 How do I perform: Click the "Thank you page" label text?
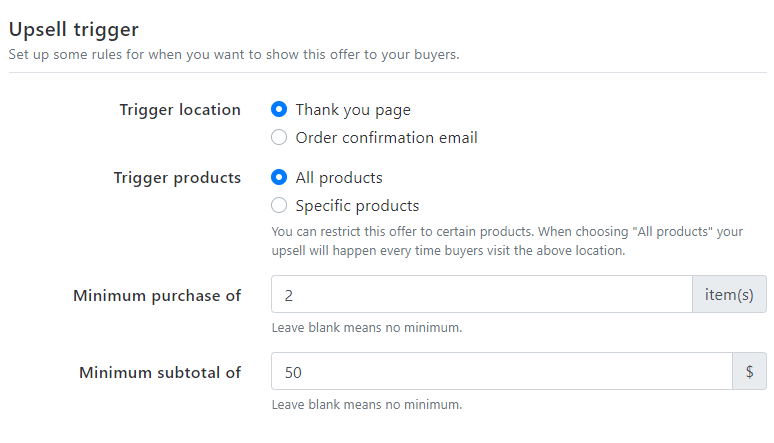(x=353, y=110)
